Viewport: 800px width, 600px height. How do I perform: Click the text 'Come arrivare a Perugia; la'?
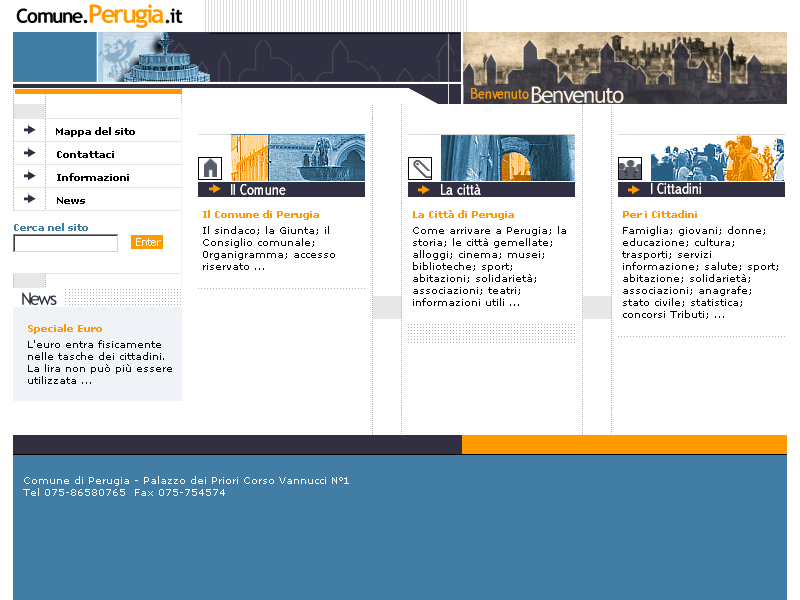pos(490,231)
